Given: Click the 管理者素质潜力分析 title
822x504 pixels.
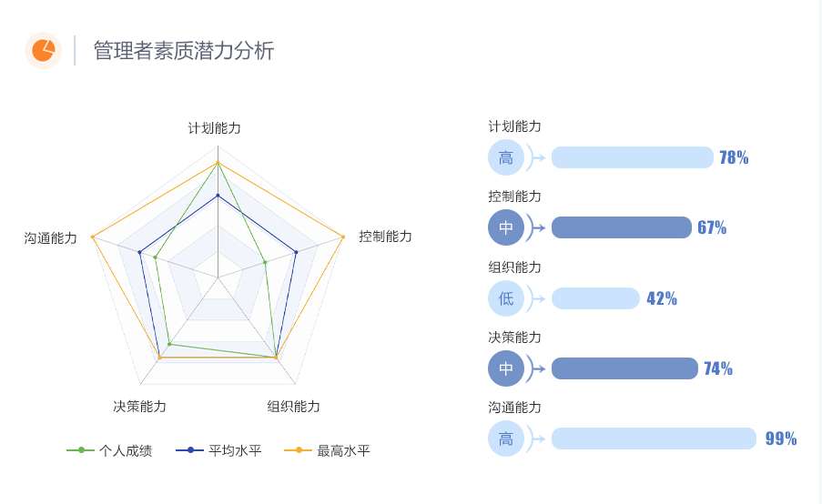Looking at the screenshot, I should click(x=184, y=51).
